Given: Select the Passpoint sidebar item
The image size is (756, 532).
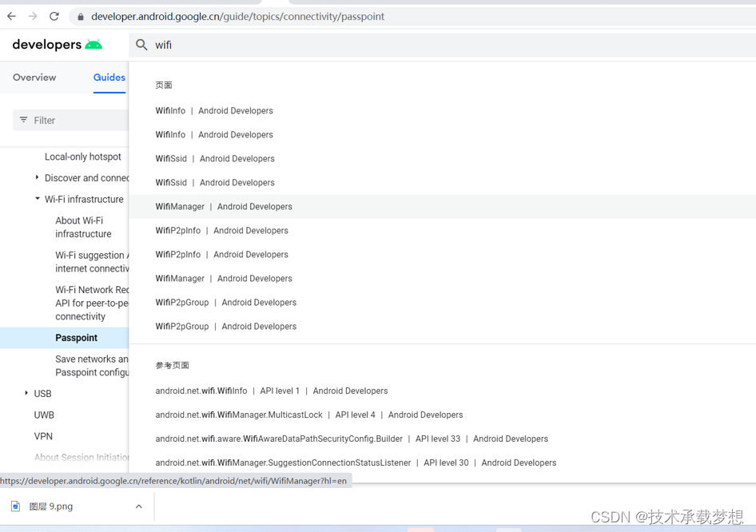Looking at the screenshot, I should [76, 338].
